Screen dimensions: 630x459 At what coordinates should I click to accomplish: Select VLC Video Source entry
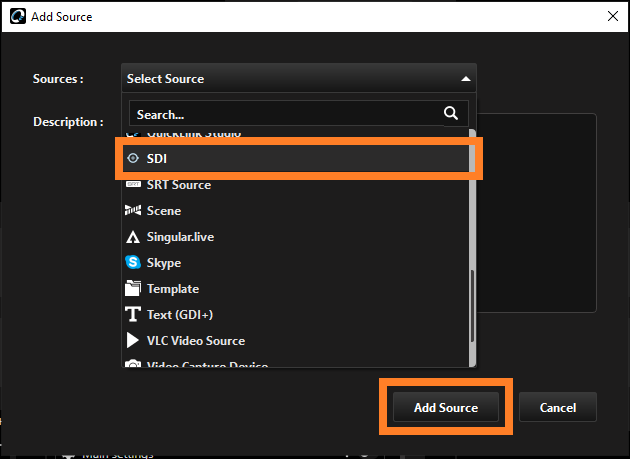[195, 341]
